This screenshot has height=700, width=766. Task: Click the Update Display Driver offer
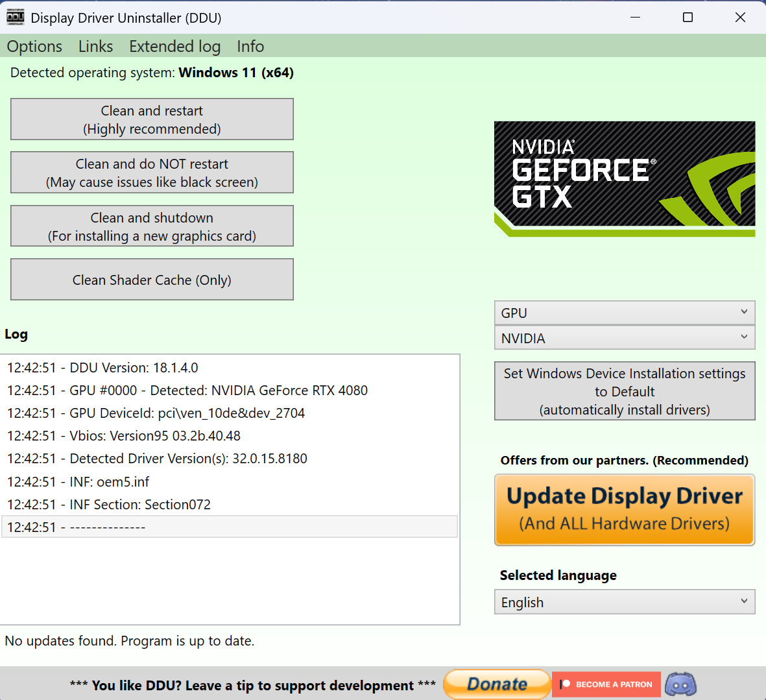tap(624, 509)
